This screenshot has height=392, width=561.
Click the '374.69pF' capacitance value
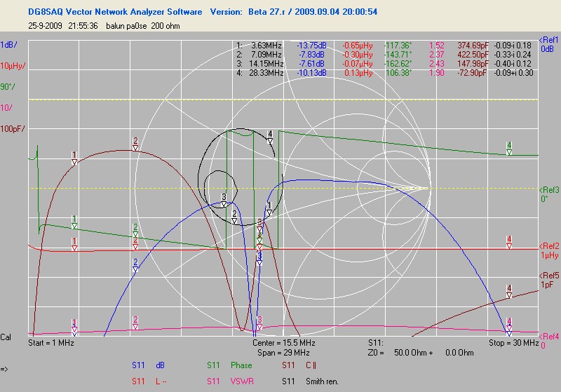(x=473, y=46)
